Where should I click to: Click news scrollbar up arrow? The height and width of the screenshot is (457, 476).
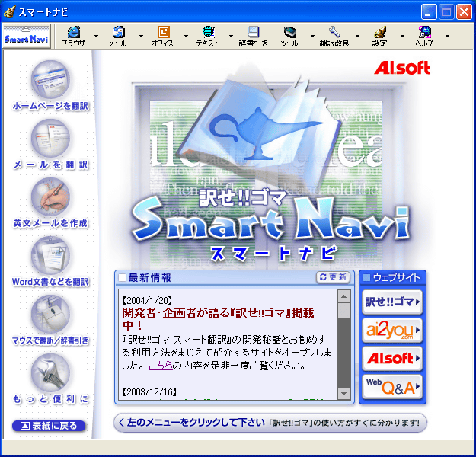pos(343,296)
